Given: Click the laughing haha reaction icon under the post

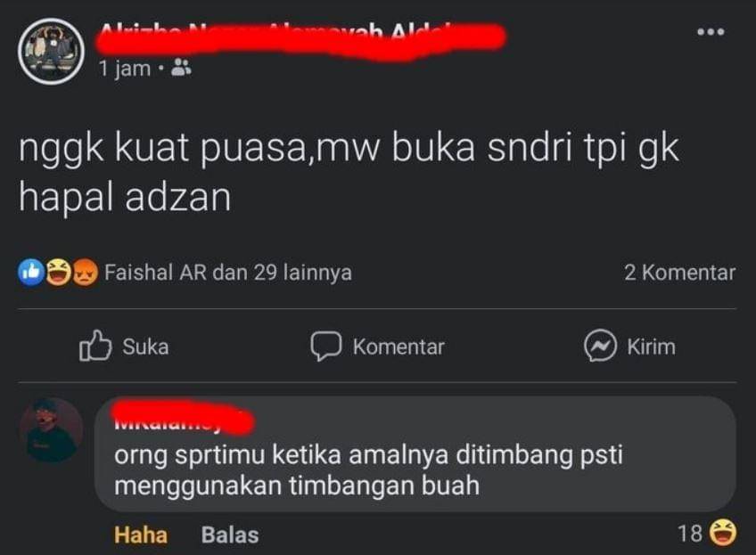Looking at the screenshot, I should (x=58, y=273).
